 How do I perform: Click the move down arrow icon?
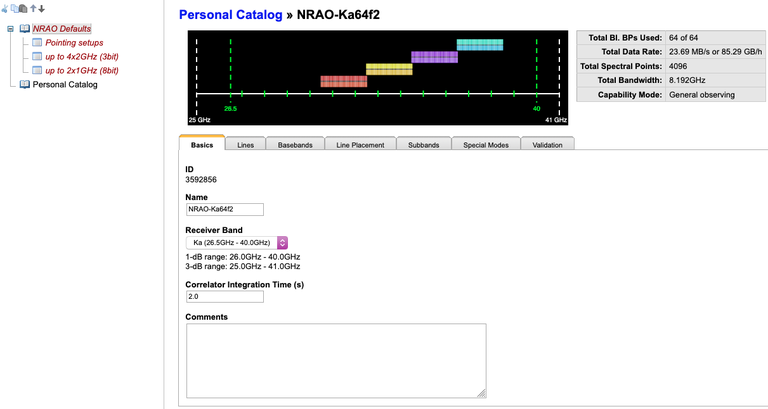click(x=41, y=9)
